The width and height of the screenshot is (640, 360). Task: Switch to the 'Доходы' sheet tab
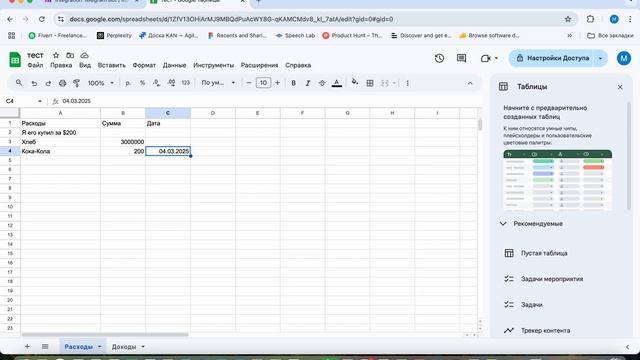coord(124,347)
